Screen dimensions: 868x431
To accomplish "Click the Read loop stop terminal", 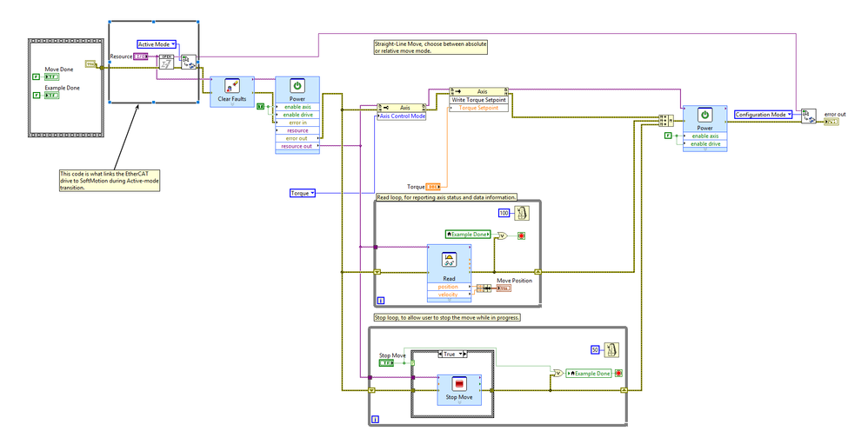I will point(521,235).
